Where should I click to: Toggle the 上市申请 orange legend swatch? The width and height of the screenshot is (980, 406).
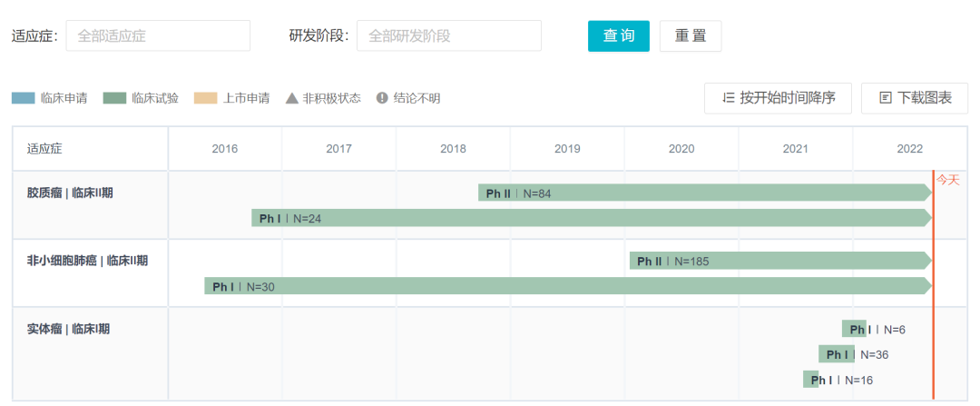click(x=206, y=98)
